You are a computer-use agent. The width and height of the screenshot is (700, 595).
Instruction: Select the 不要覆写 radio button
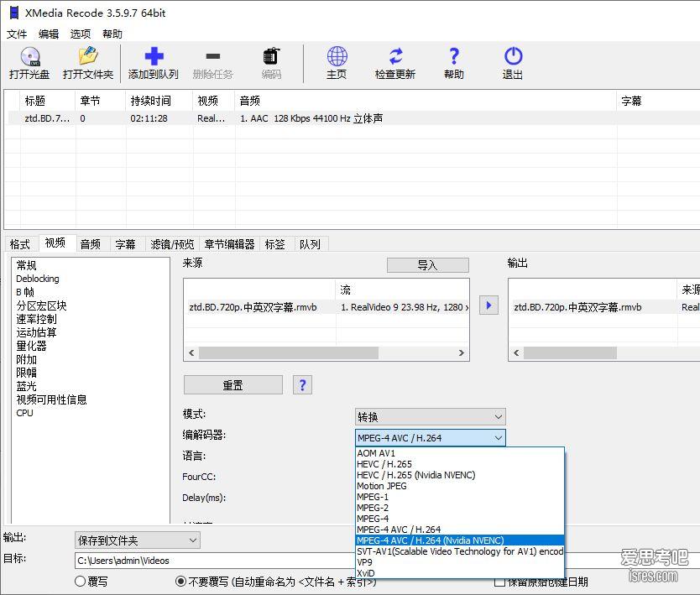tap(180, 582)
